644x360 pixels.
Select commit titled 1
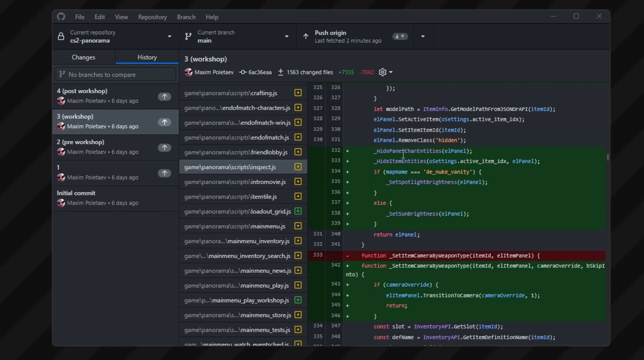point(116,173)
